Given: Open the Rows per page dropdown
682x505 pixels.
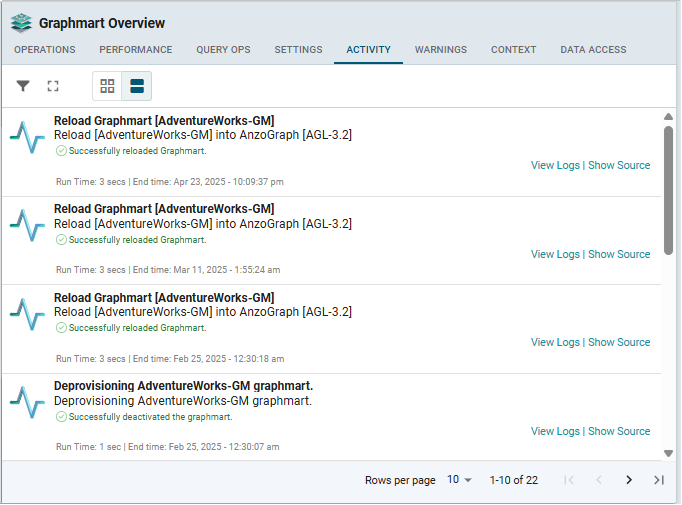Looking at the screenshot, I should [x=459, y=480].
